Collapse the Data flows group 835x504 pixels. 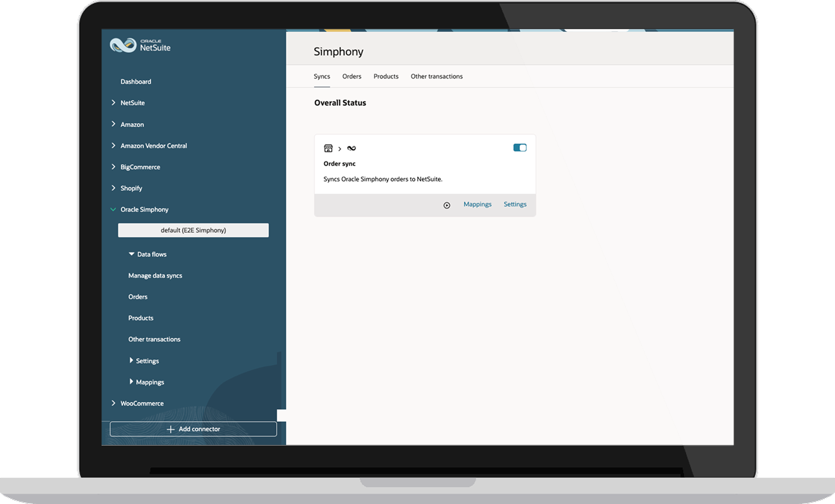(131, 254)
